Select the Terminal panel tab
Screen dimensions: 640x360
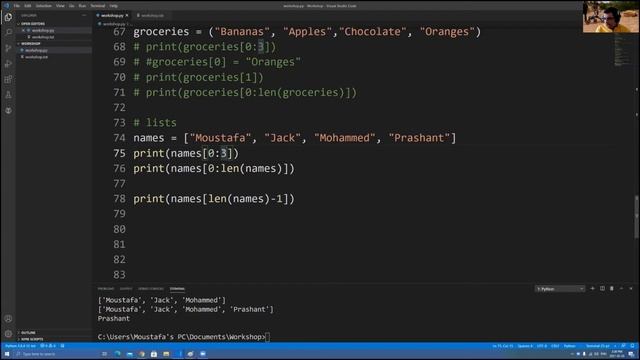click(x=177, y=289)
